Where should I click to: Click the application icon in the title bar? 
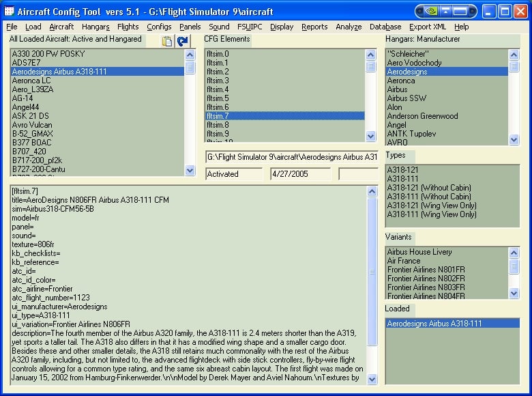click(x=10, y=11)
